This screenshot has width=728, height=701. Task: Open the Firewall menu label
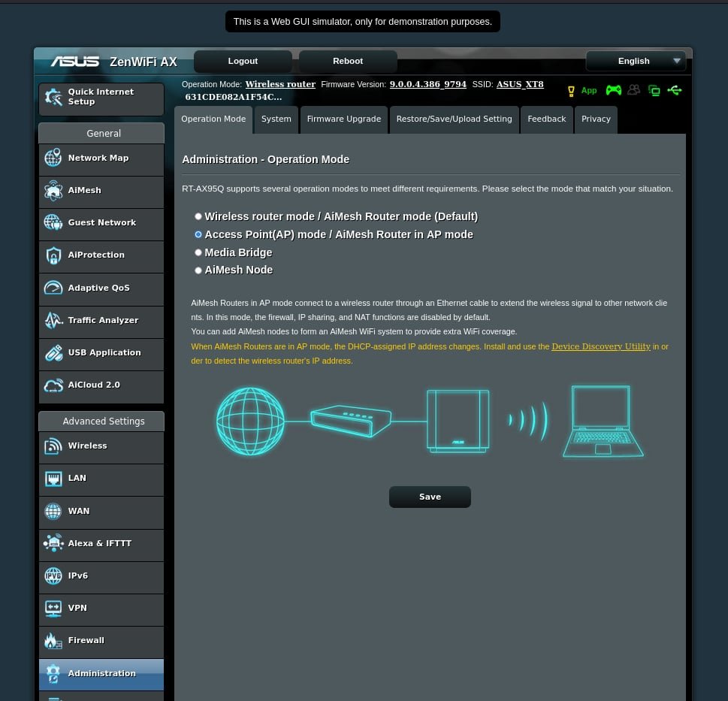tap(86, 640)
